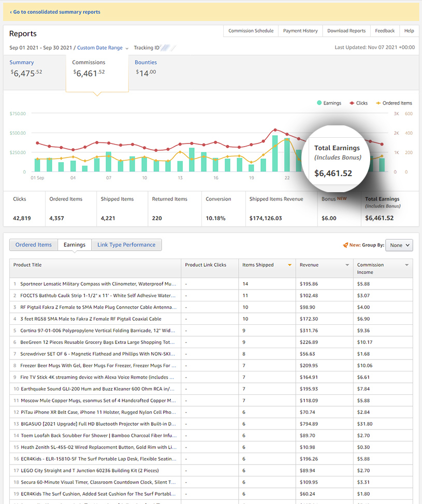This screenshot has width=422, height=504.
Task: Open the Commission Schedule page
Action: [251, 31]
